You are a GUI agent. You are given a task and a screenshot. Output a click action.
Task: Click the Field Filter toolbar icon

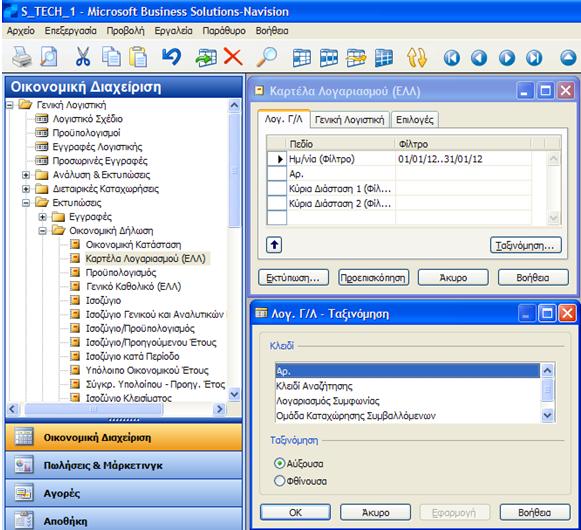point(301,57)
